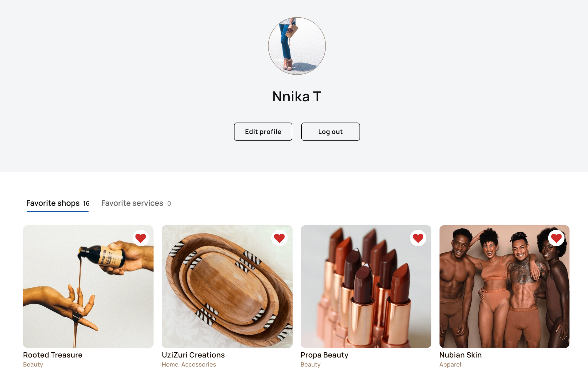The height and width of the screenshot is (372, 588).
Task: Click the circular profile avatar photo
Action: tap(297, 46)
